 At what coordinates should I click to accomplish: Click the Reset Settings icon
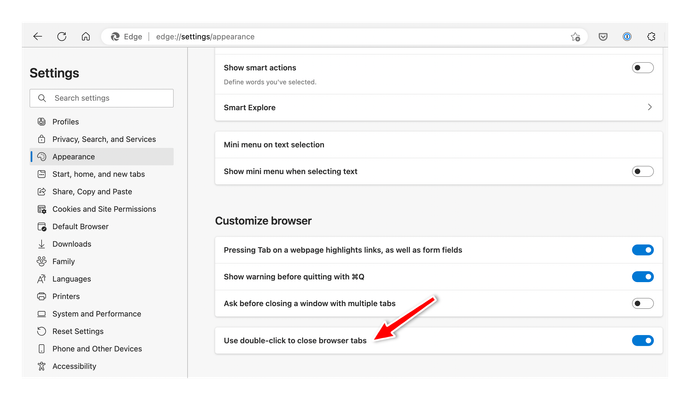[41, 331]
